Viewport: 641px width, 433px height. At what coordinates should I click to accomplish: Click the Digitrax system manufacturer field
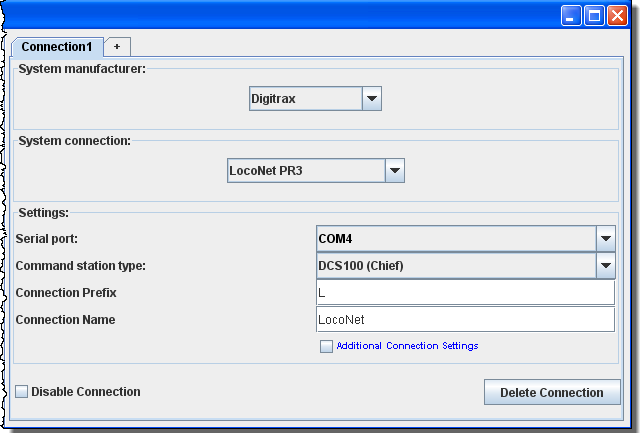point(305,99)
